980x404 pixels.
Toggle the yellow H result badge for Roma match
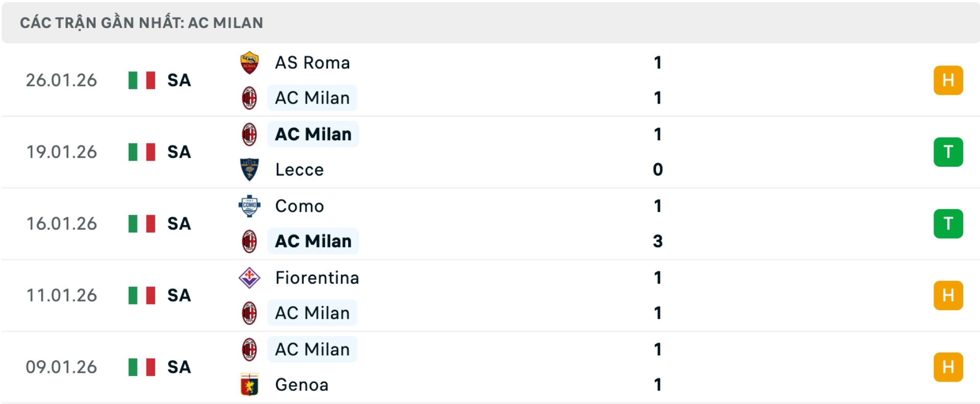[948, 80]
